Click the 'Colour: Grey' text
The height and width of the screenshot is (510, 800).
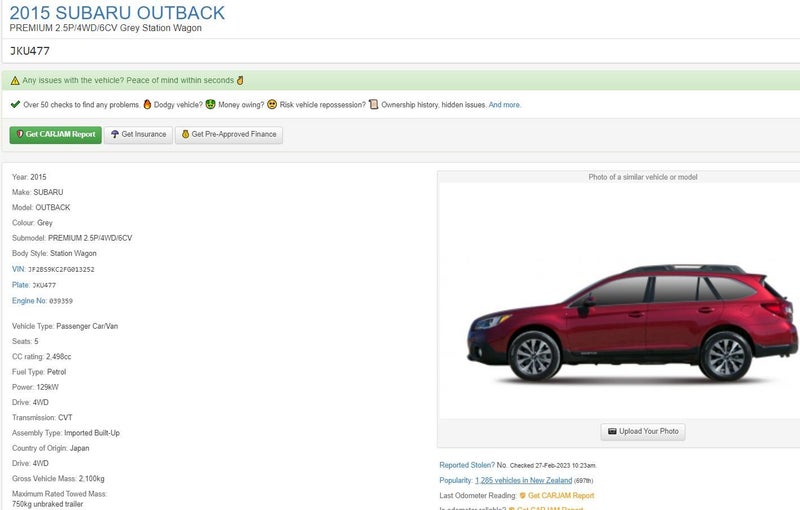[32, 223]
